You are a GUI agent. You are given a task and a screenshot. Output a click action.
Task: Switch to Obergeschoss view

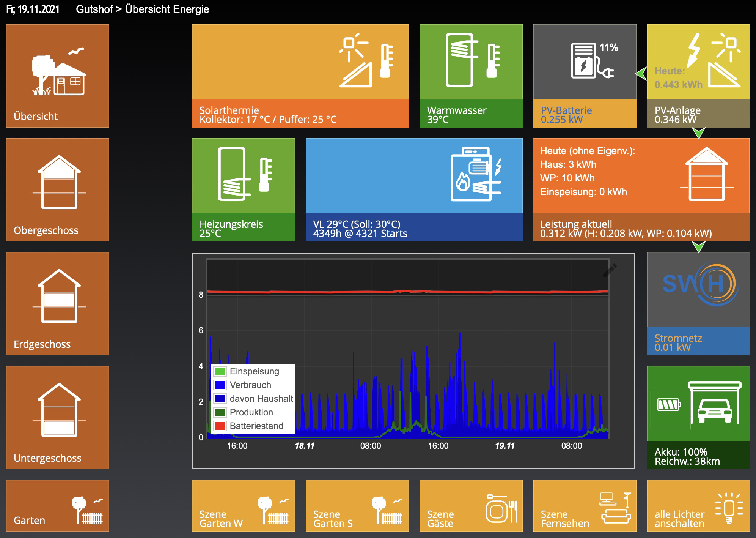[58, 189]
